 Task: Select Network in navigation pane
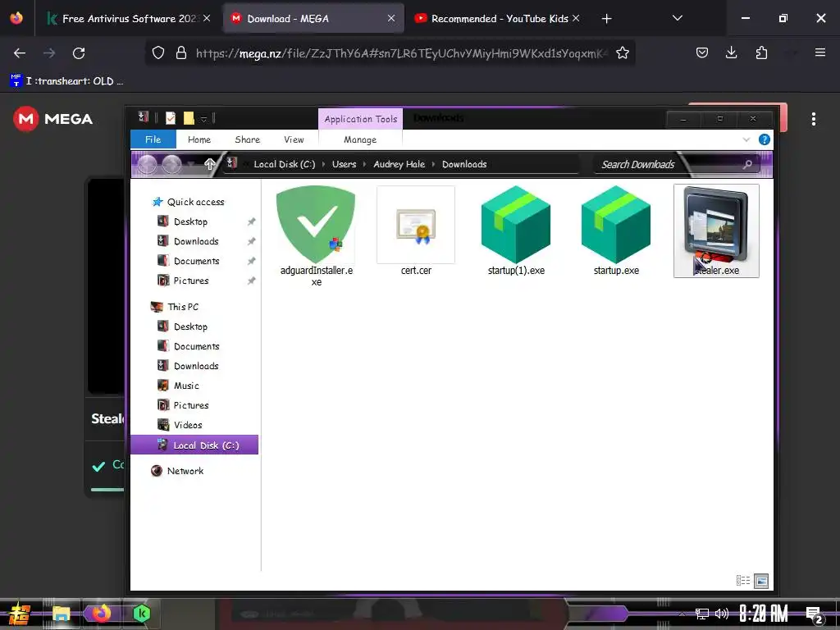pos(185,470)
